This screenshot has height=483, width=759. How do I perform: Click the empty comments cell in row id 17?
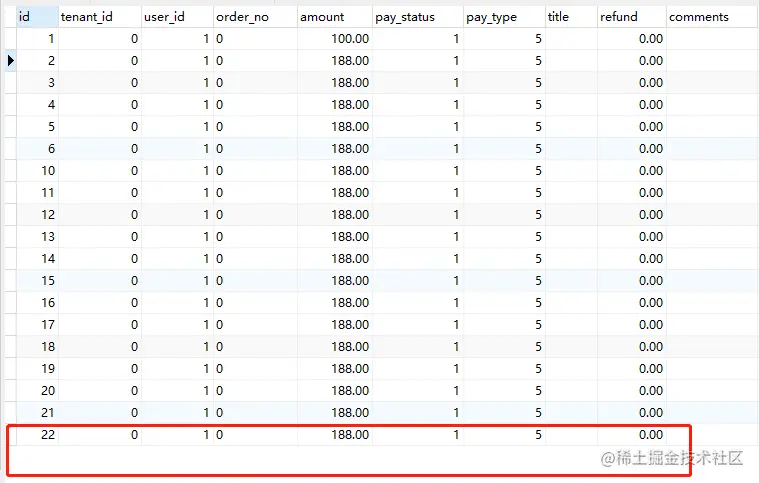point(713,325)
